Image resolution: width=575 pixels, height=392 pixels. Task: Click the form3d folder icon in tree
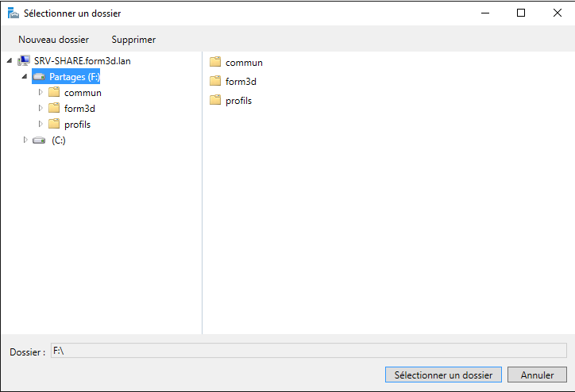pyautogui.click(x=54, y=108)
